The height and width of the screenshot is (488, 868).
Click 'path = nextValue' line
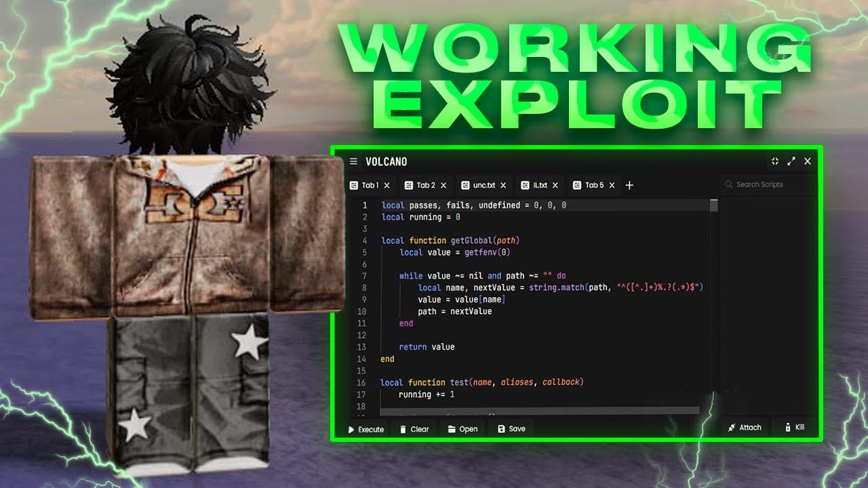pos(454,312)
